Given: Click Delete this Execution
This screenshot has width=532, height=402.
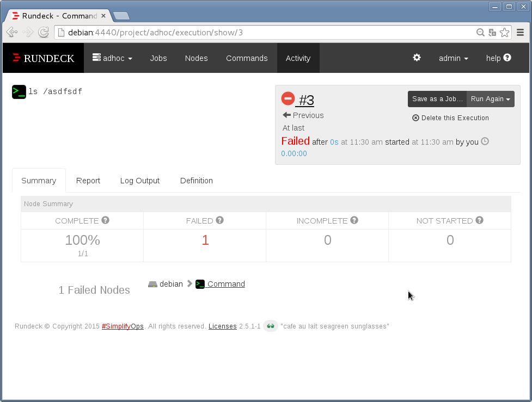Looking at the screenshot, I should 450,117.
